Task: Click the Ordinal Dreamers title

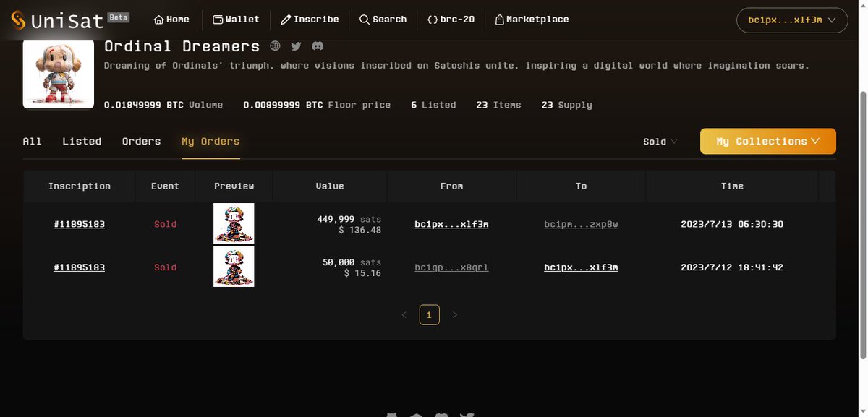Action: coord(182,46)
